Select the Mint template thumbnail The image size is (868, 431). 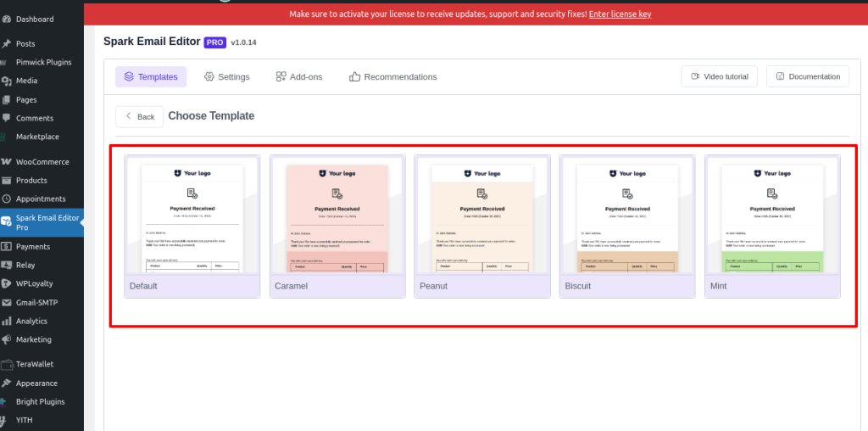(772, 215)
